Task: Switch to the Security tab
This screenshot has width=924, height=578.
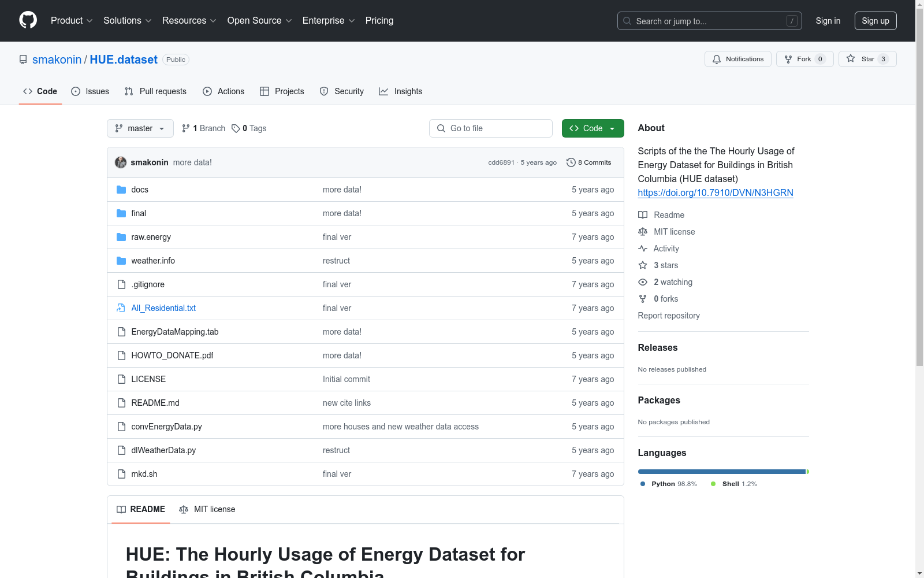Action: (x=342, y=91)
